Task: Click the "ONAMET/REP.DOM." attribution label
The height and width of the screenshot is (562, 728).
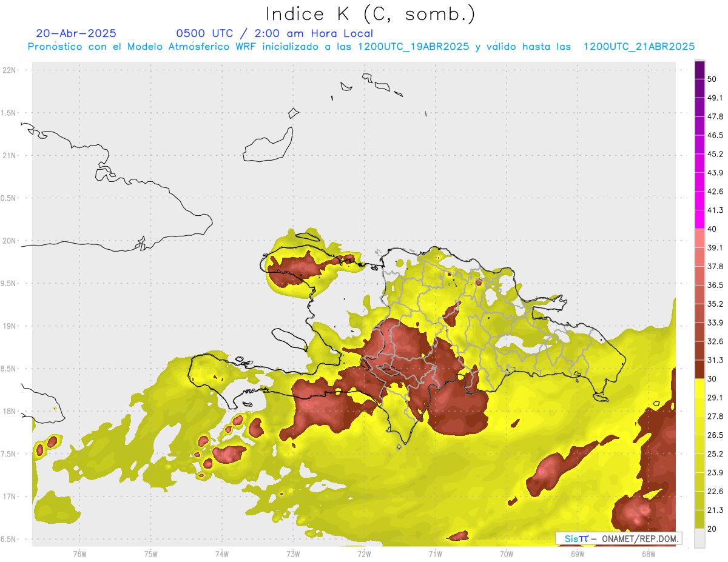Action: [x=641, y=538]
